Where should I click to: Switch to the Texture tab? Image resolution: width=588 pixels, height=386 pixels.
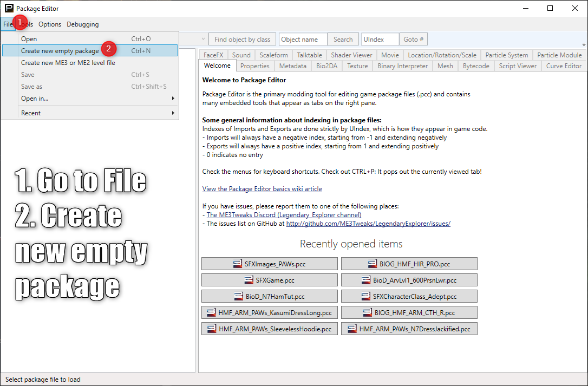point(357,66)
